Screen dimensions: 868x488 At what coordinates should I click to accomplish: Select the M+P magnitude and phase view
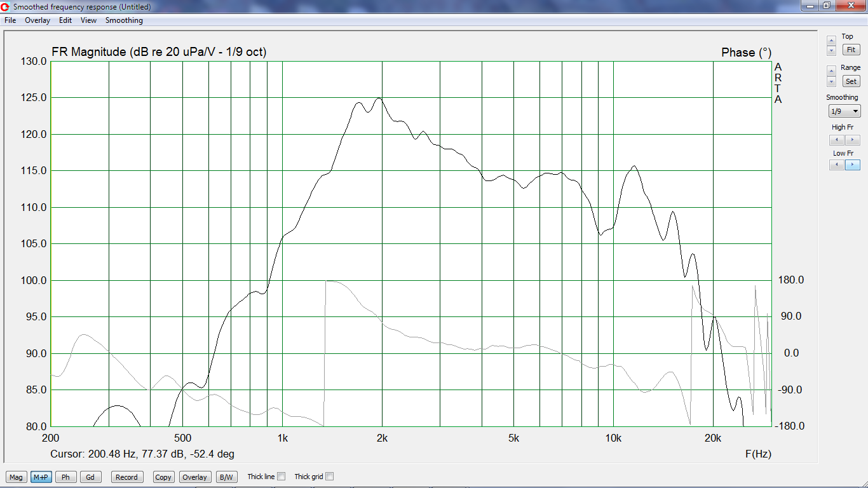[41, 477]
